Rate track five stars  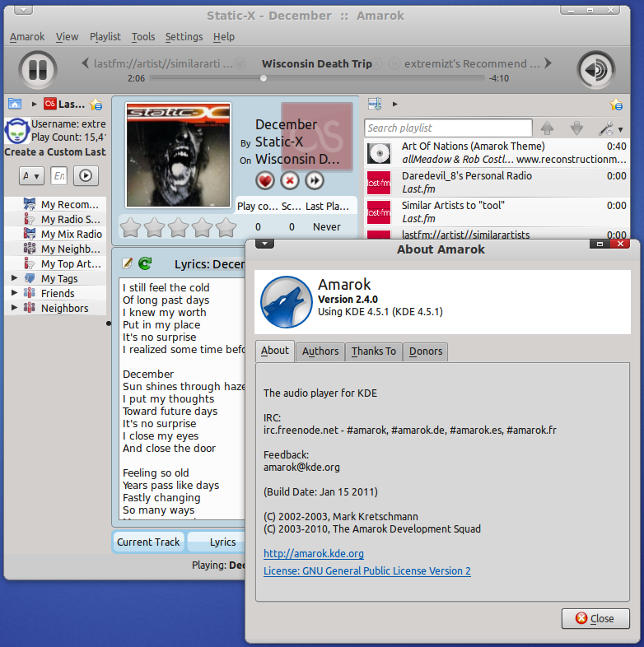coord(226,227)
